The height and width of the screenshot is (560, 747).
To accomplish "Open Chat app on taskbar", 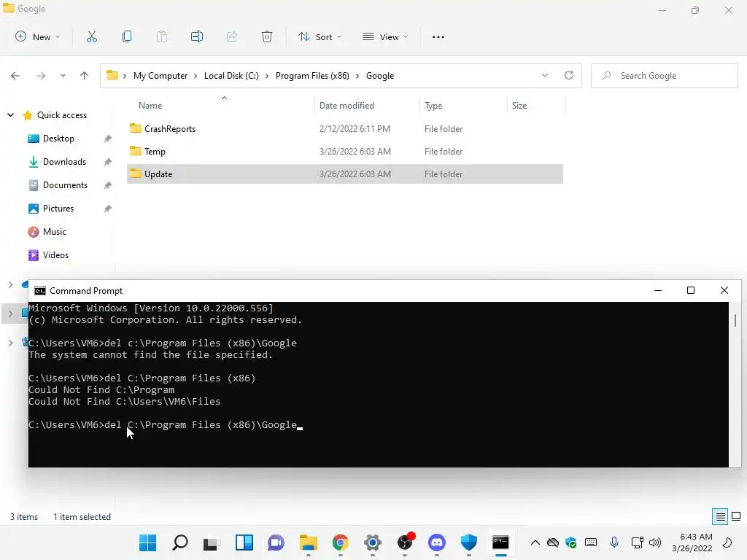I will (x=276, y=542).
